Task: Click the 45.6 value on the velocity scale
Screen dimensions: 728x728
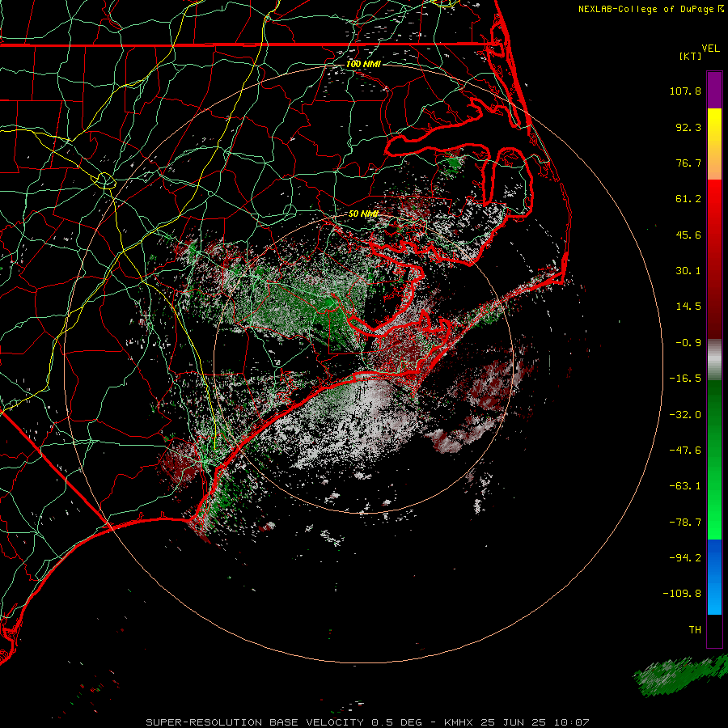Action: (x=688, y=235)
